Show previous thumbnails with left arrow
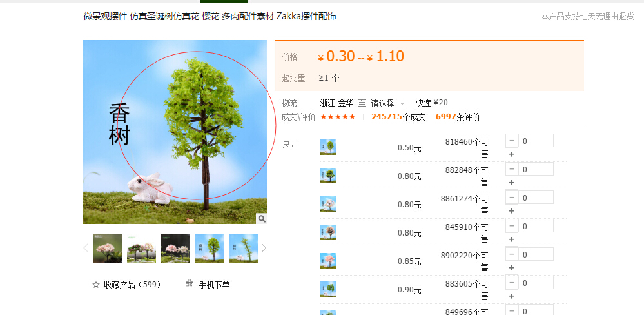This screenshot has width=644, height=315. click(x=86, y=248)
